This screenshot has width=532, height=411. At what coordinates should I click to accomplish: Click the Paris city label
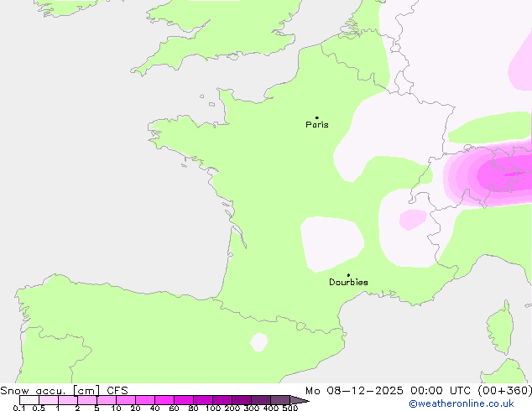(x=317, y=125)
